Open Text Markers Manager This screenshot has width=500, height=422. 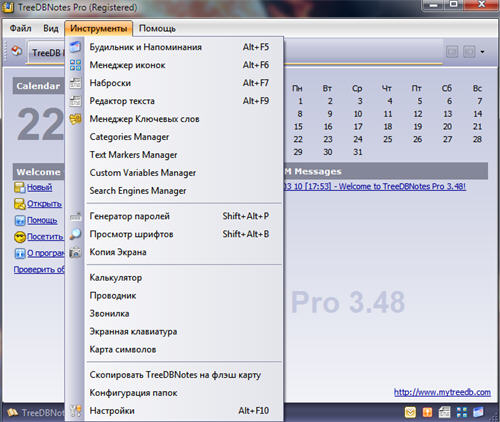(x=183, y=155)
